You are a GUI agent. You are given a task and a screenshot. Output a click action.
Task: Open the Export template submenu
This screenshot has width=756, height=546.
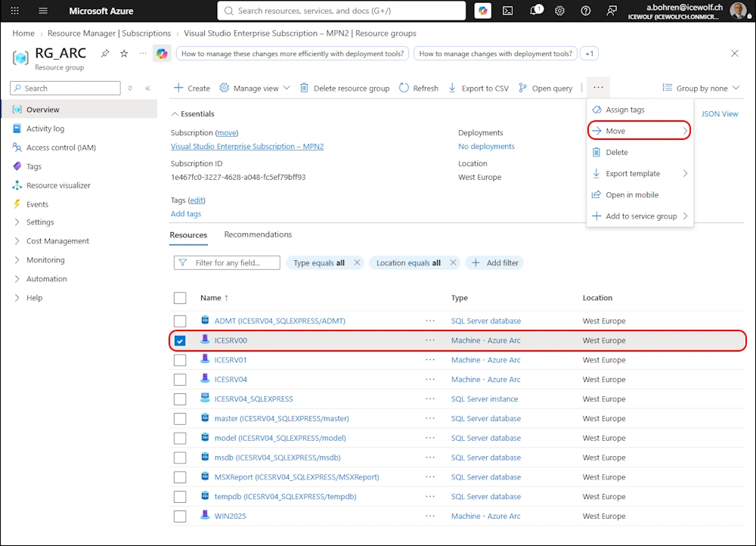pyautogui.click(x=640, y=174)
